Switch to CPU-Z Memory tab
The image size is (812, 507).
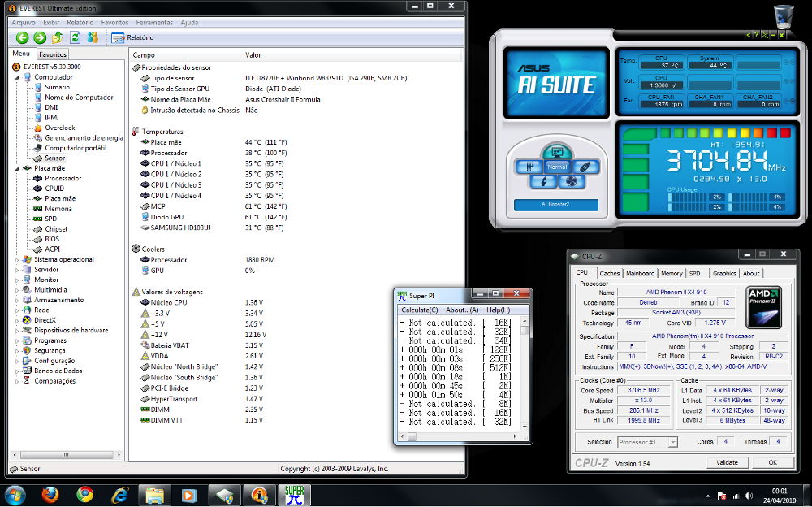[x=672, y=273]
